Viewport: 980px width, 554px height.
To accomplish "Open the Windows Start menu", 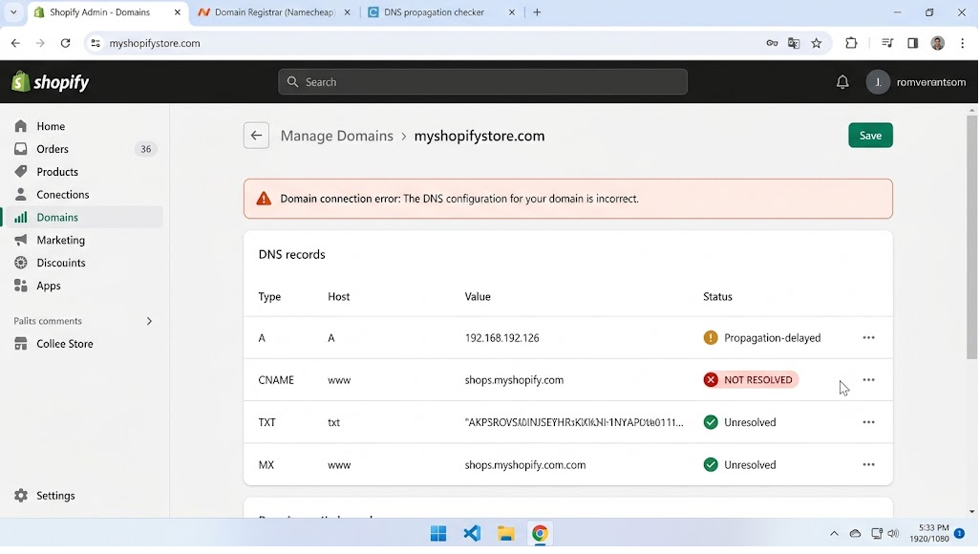I will pos(438,533).
